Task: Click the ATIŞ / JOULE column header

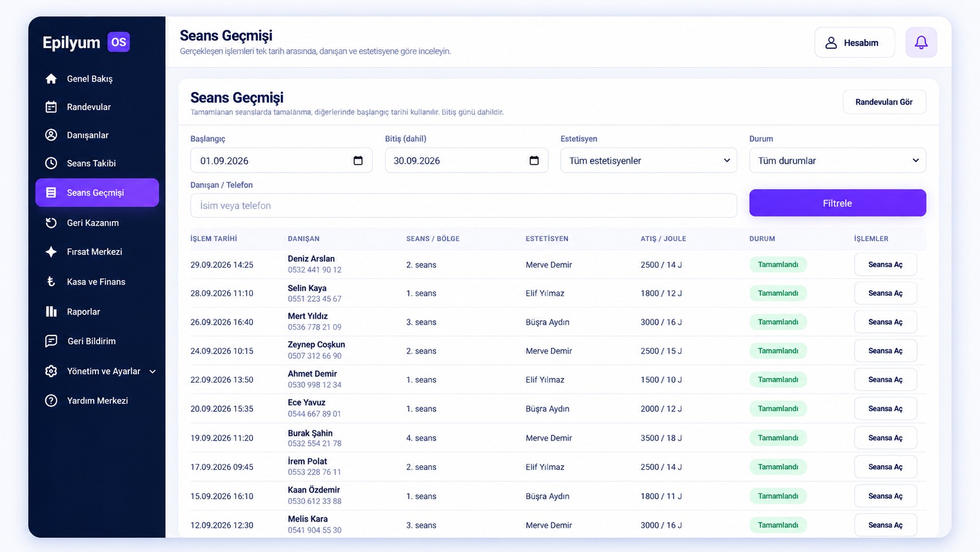Action: pos(663,239)
